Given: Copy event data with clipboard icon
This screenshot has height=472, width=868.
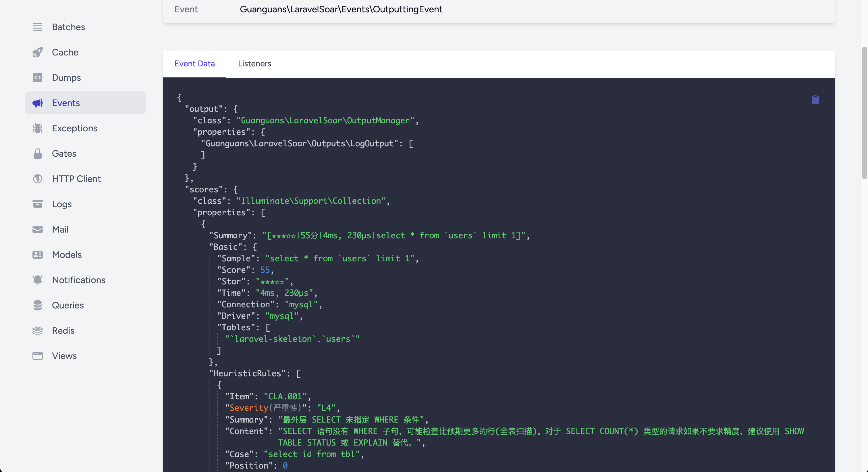Looking at the screenshot, I should pos(815,99).
